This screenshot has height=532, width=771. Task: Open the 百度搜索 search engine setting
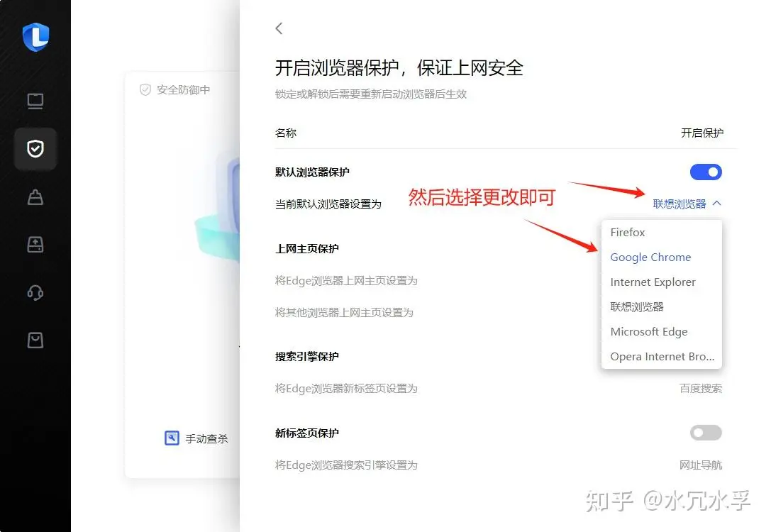[x=700, y=389]
